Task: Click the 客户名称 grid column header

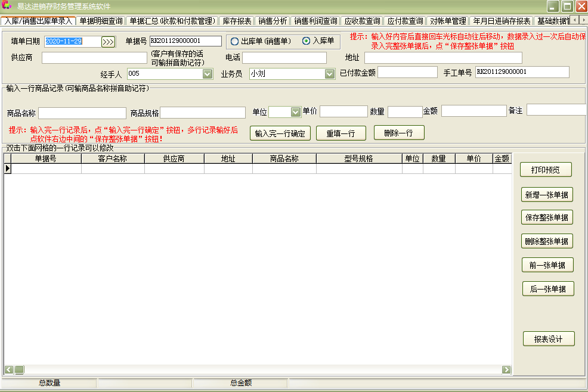Action: click(113, 158)
